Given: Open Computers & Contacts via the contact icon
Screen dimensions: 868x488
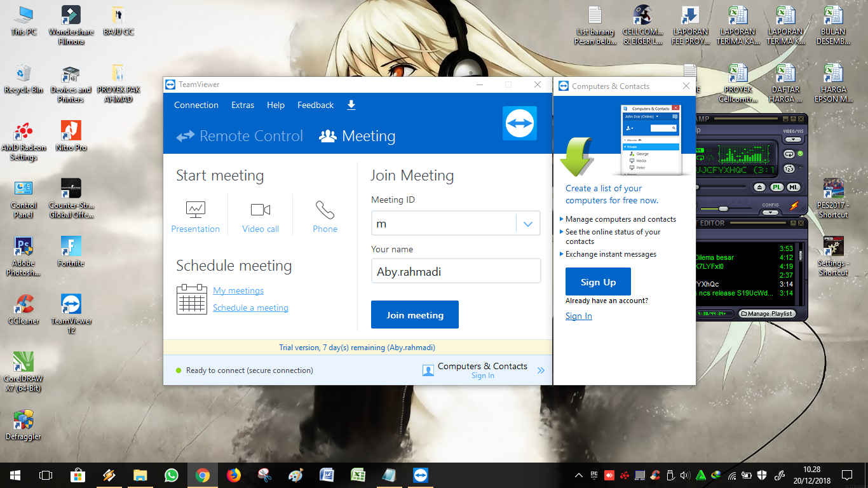Looking at the screenshot, I should tap(428, 370).
